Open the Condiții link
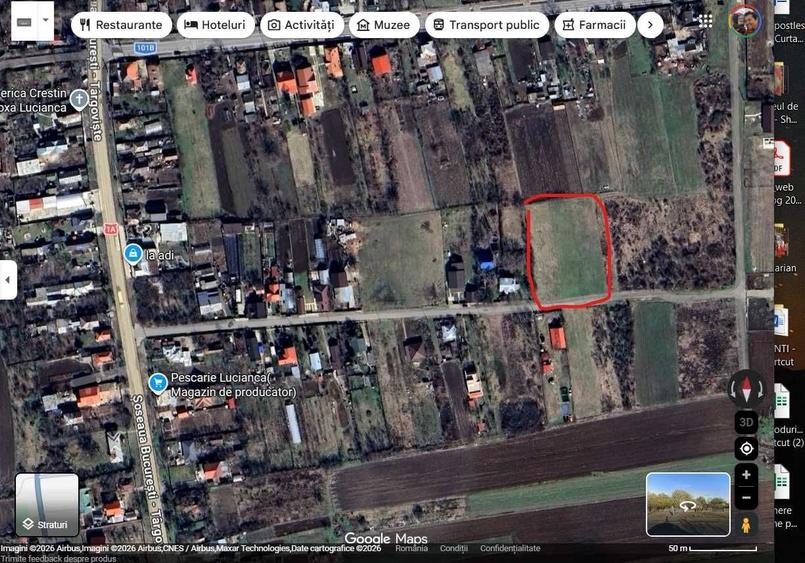 point(453,548)
